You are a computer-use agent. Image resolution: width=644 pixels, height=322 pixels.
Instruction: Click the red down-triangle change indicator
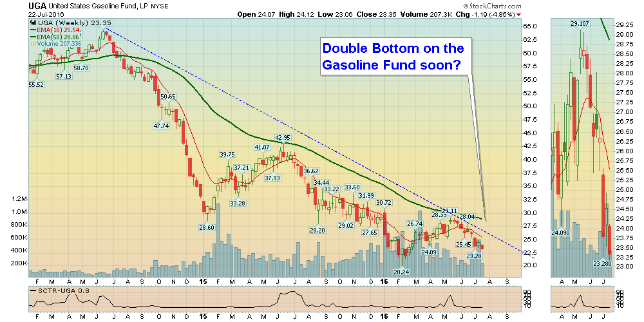(518, 14)
